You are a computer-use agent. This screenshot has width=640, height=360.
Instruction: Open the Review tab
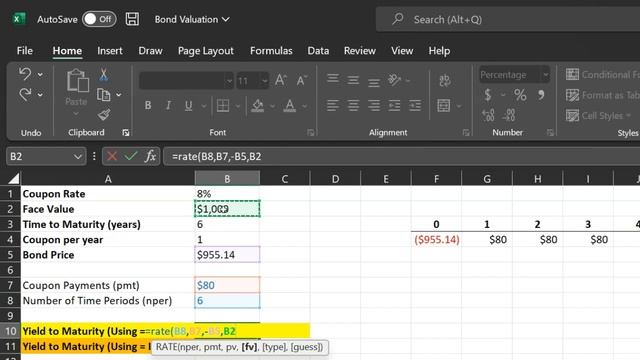pyautogui.click(x=360, y=51)
